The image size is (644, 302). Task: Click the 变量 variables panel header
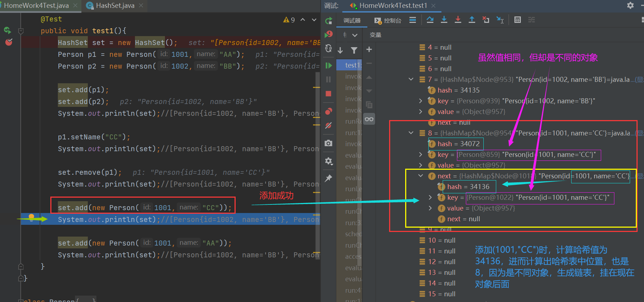(x=375, y=35)
